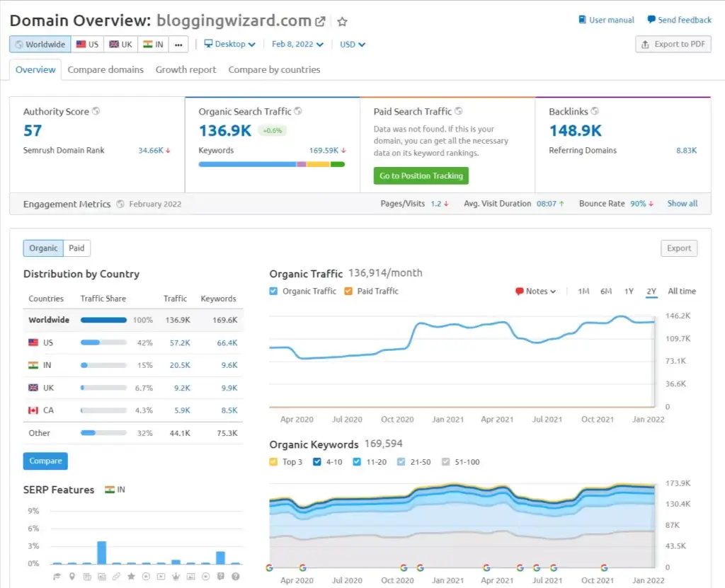Screen dimensions: 725x588
Task: Select the Overview tab
Action: pyautogui.click(x=35, y=70)
